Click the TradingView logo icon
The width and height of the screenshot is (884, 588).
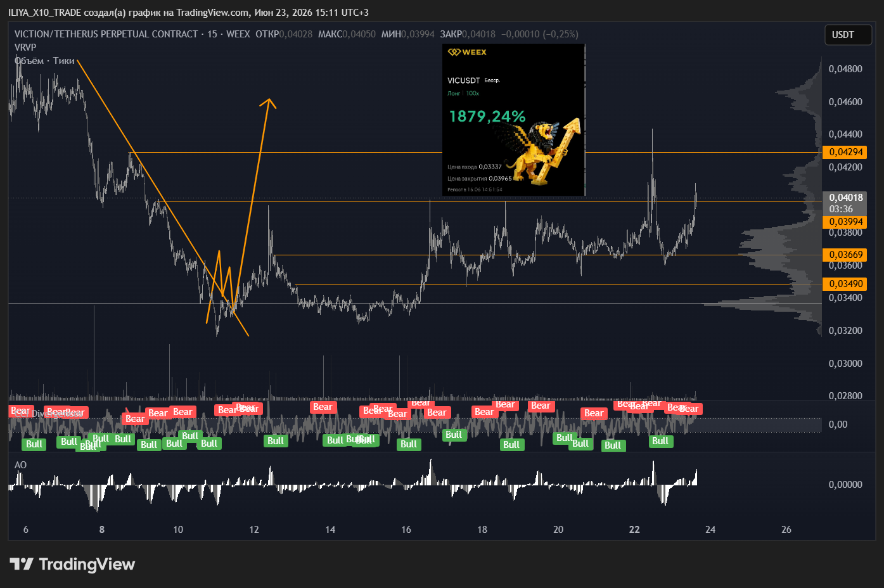[x=21, y=564]
